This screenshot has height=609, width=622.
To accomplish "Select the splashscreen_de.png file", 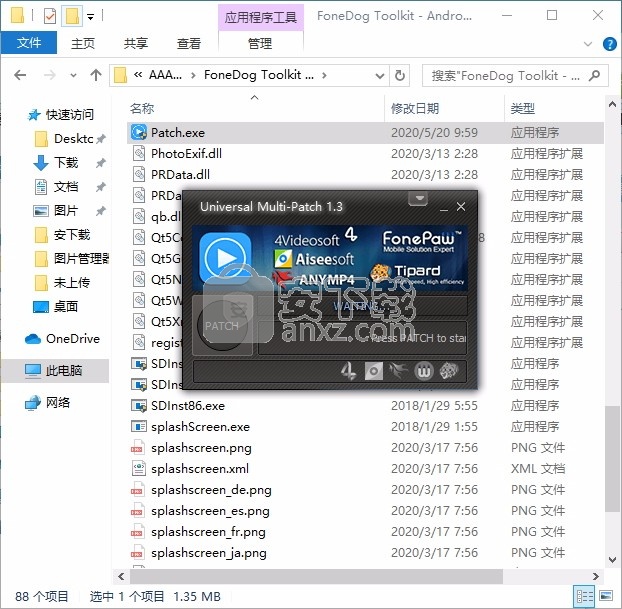I will tap(211, 490).
